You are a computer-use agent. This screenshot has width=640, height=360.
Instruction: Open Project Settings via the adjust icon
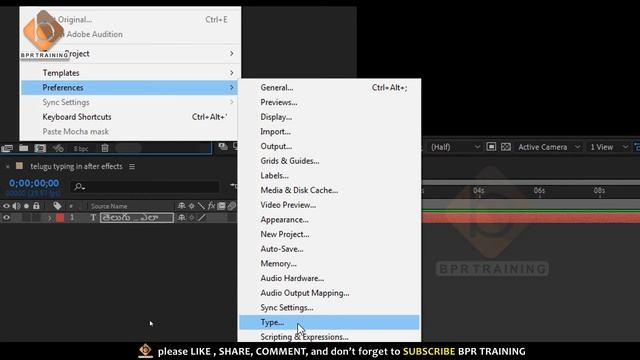point(58,148)
